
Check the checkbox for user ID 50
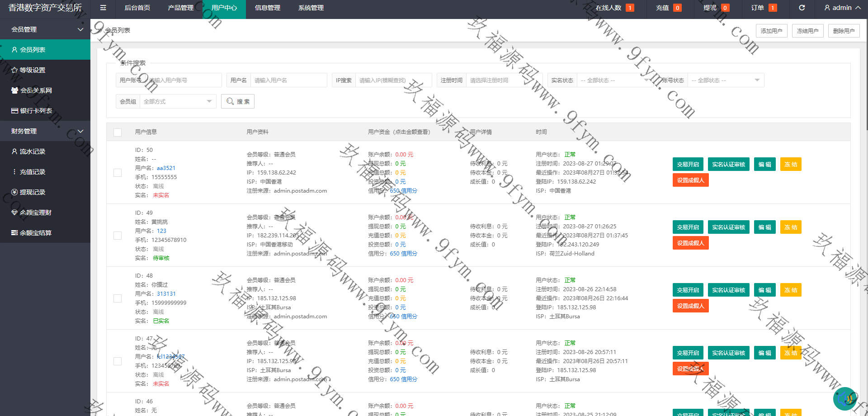point(118,173)
